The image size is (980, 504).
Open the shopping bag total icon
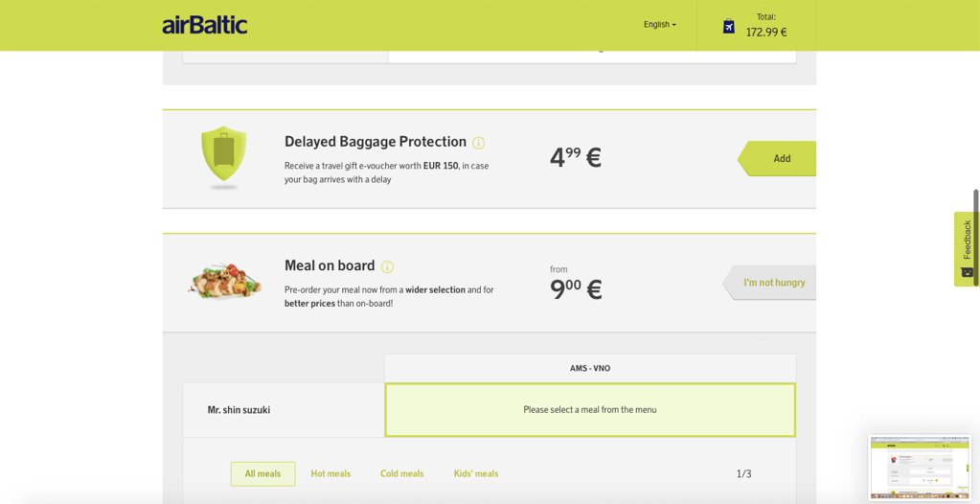pyautogui.click(x=729, y=26)
